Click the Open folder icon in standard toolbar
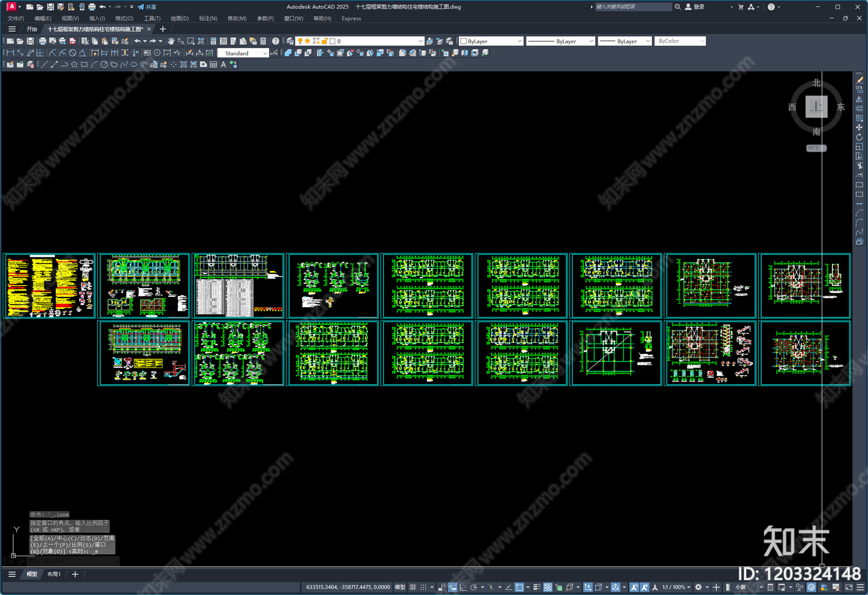 [20, 41]
